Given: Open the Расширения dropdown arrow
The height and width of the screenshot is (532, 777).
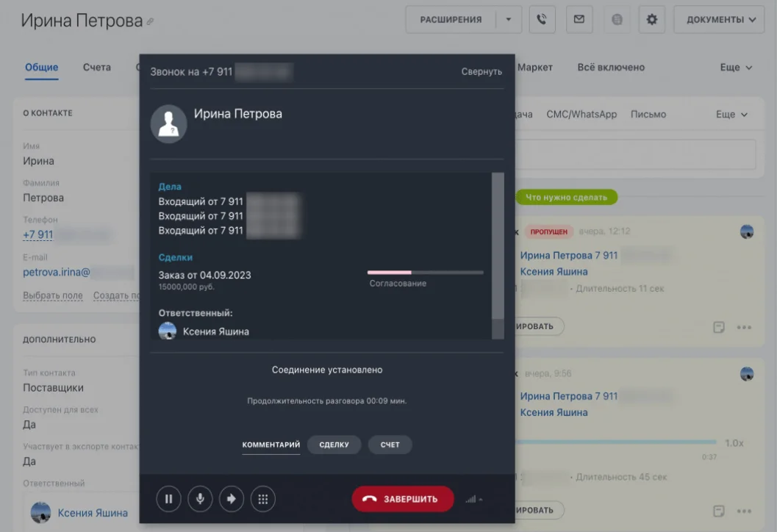Looking at the screenshot, I should coord(509,19).
